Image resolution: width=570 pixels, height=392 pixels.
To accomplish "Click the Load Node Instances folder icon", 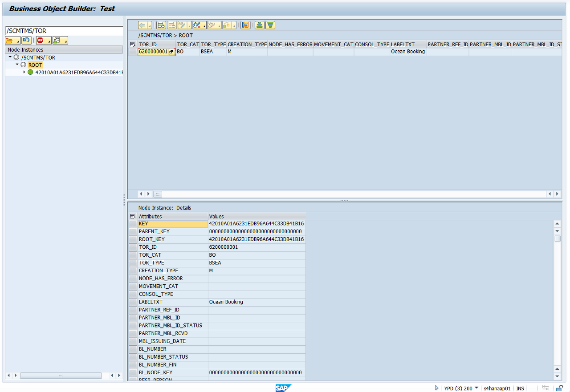I will coord(10,40).
